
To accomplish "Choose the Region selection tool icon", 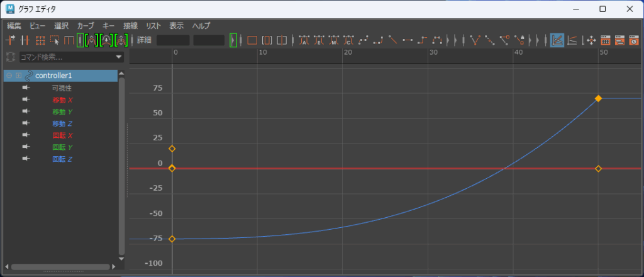I will coord(55,40).
